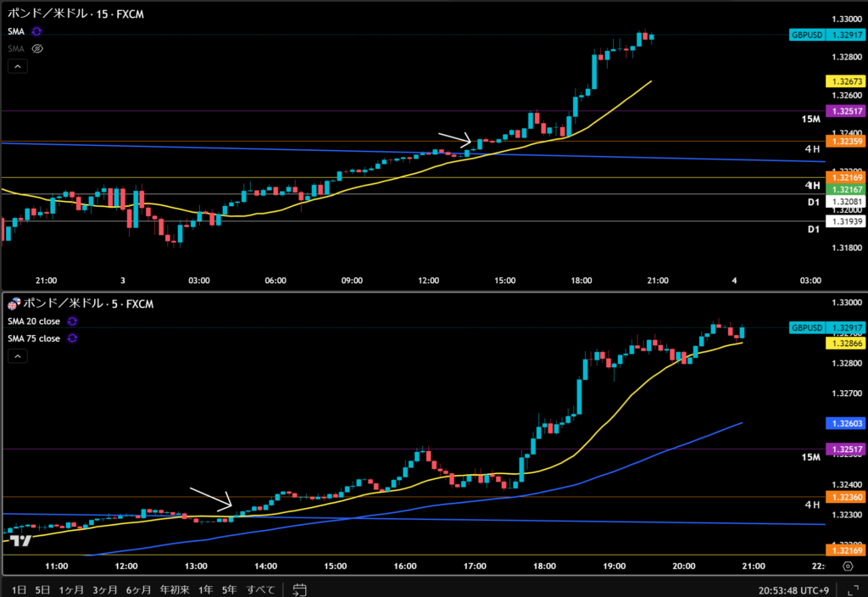868x597 pixels.
Task: Click the refresh icon next to top SMA
Action: pyautogui.click(x=36, y=31)
